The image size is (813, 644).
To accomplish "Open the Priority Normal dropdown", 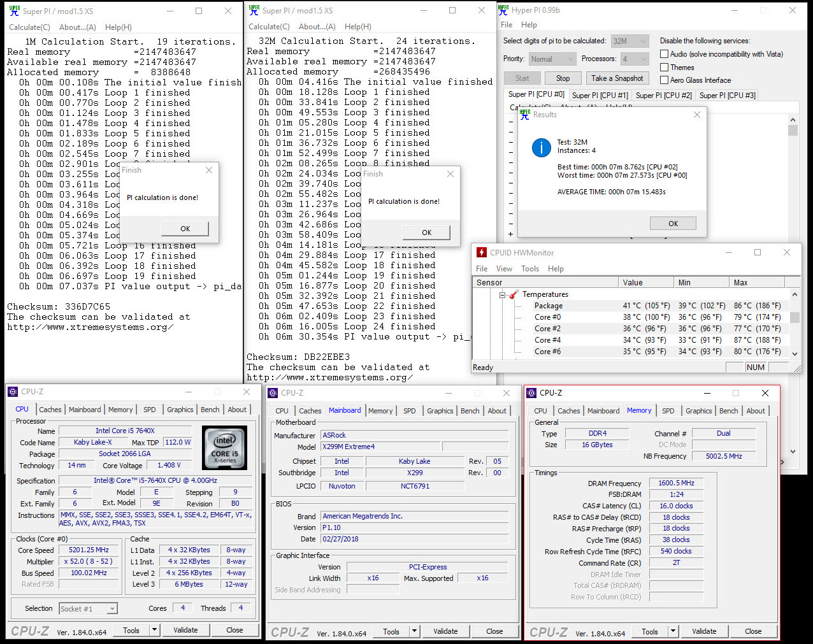I will [x=552, y=59].
